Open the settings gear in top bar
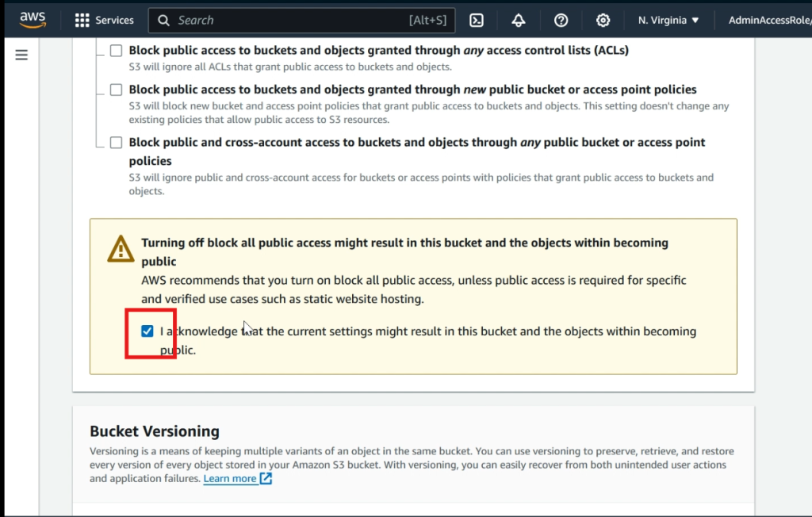The height and width of the screenshot is (517, 812). tap(603, 21)
